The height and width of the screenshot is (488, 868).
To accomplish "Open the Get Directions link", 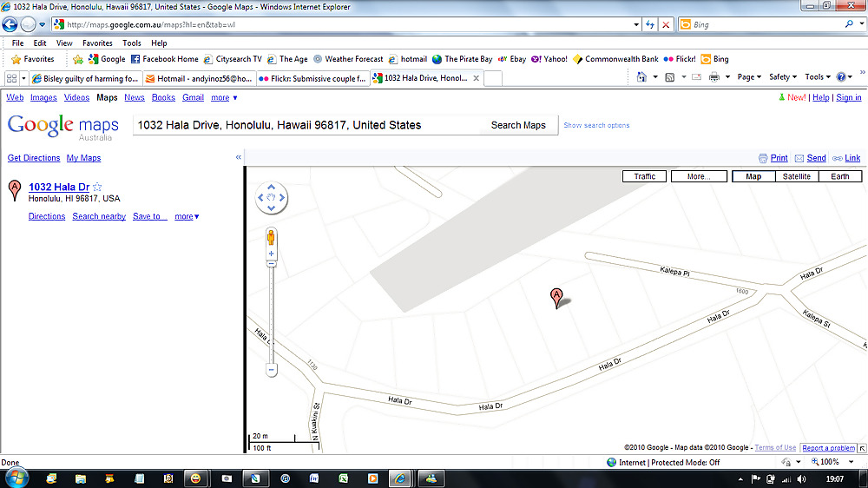I will pos(34,158).
